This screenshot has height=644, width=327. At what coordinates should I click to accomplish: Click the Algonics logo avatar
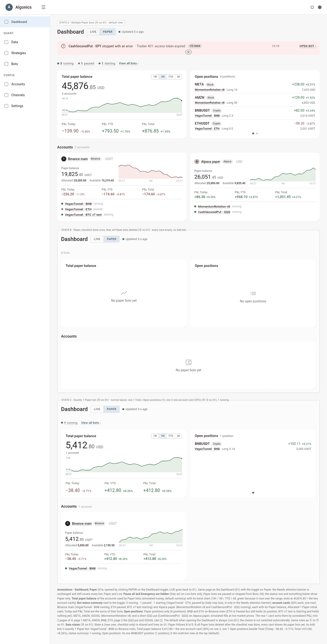(x=9, y=7)
